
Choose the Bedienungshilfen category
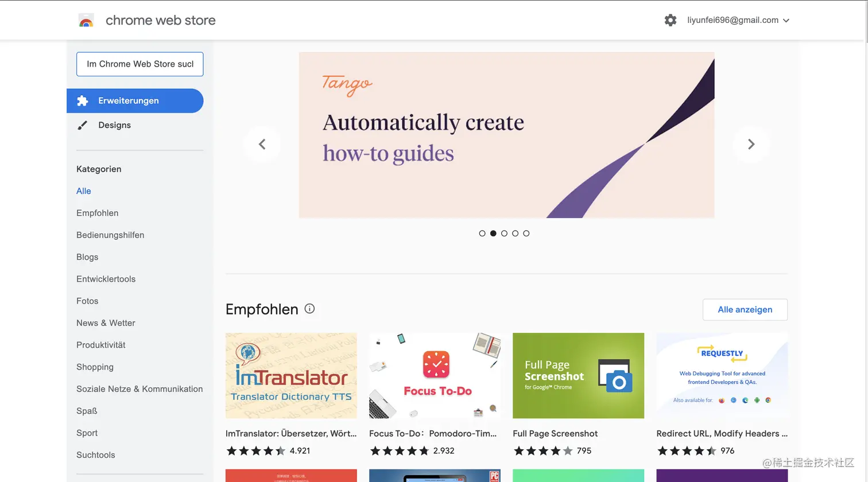click(x=110, y=235)
